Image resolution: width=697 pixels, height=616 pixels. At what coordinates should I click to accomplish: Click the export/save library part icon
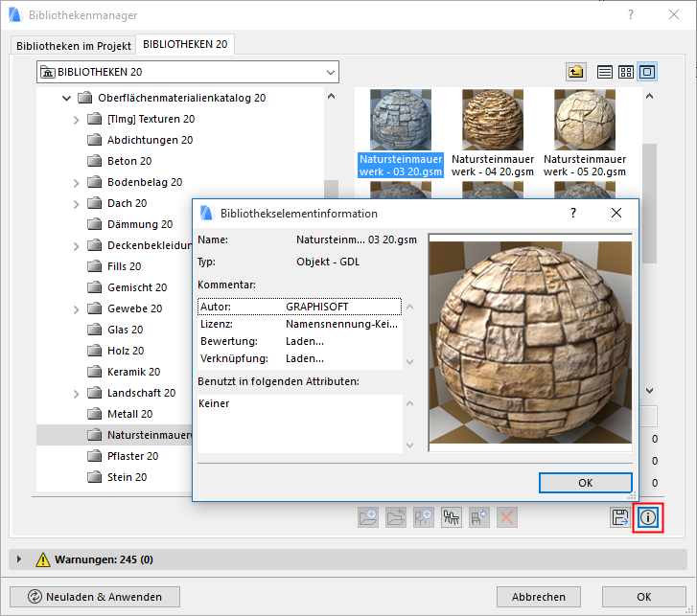pyautogui.click(x=620, y=517)
